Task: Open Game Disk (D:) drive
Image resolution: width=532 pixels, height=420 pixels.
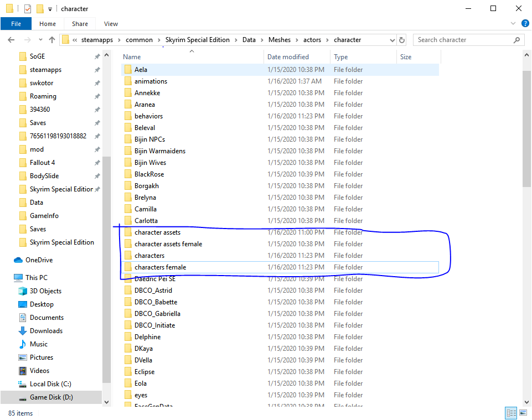Action: [x=51, y=397]
